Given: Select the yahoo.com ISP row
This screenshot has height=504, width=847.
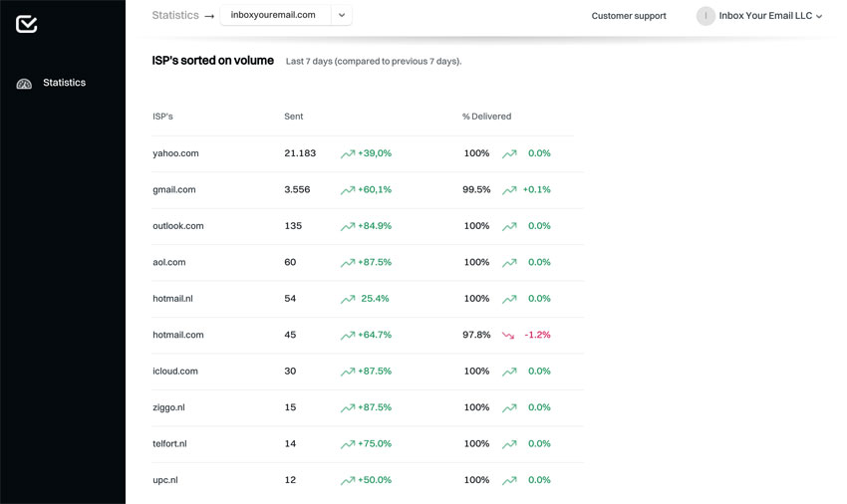Looking at the screenshot, I should click(175, 153).
